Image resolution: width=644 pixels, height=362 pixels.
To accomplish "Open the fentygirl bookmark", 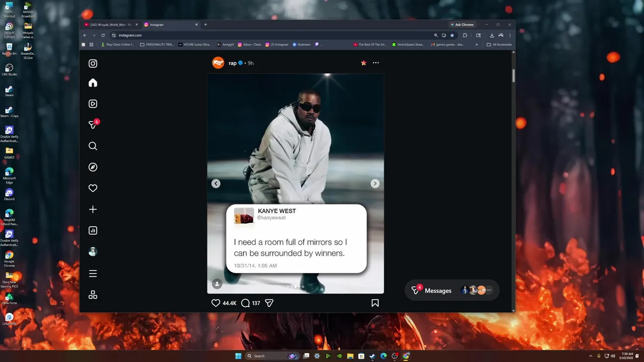I will pyautogui.click(x=225, y=44).
